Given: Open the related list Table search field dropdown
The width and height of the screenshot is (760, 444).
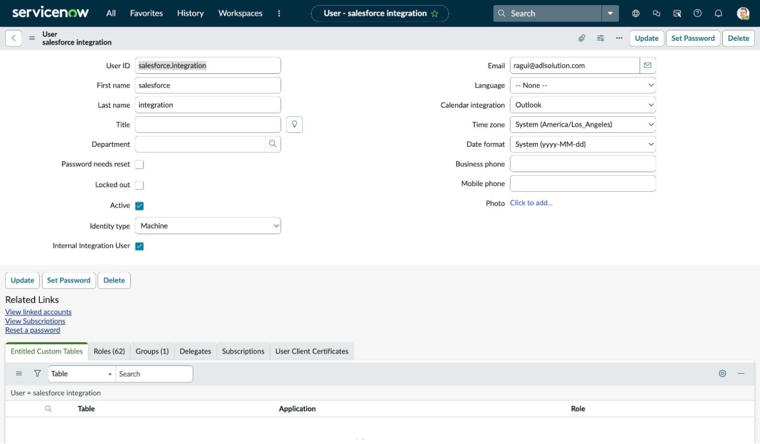Looking at the screenshot, I should click(x=81, y=374).
